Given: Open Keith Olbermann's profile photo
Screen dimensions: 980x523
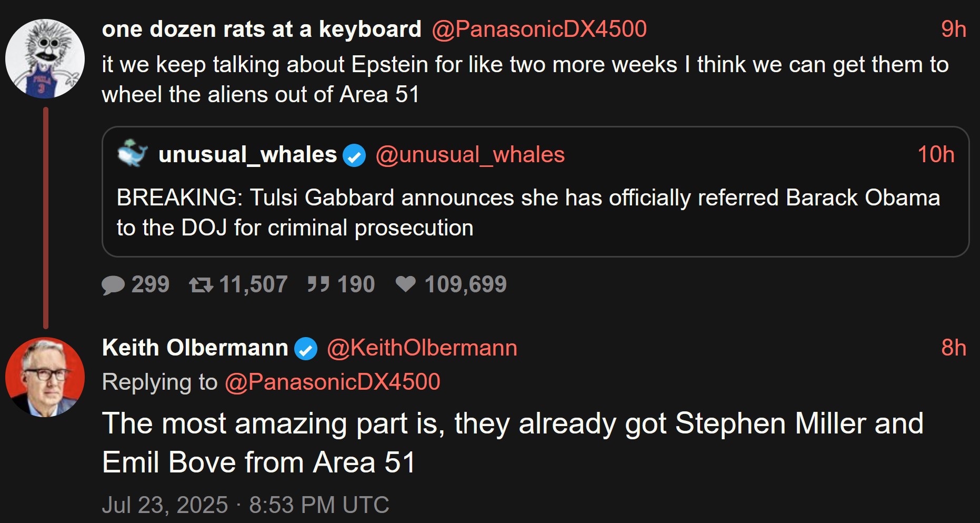Looking at the screenshot, I should coord(45,377).
